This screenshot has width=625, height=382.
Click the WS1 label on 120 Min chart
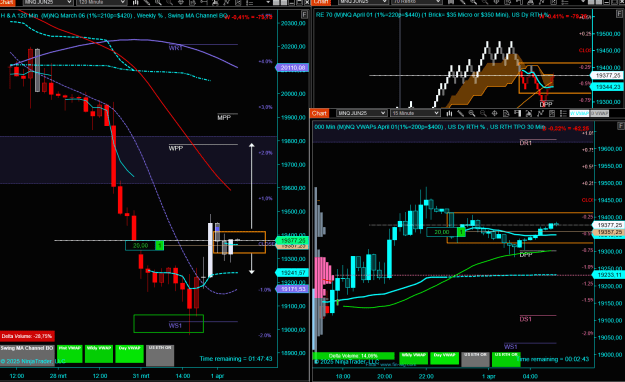coord(175,325)
